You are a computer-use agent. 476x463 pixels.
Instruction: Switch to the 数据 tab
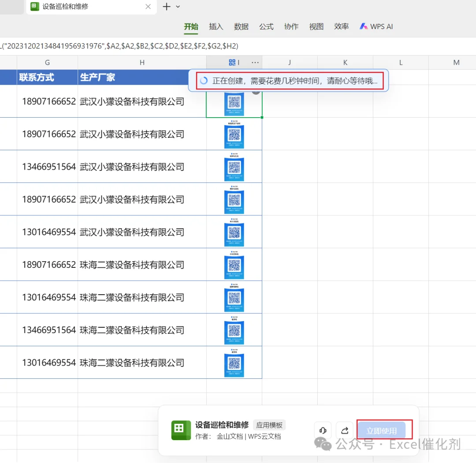click(242, 27)
